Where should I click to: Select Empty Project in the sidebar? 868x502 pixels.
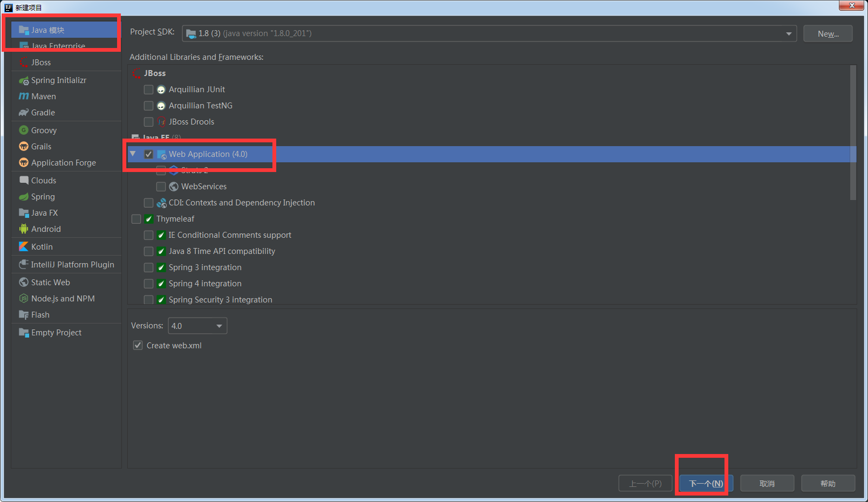coord(55,332)
